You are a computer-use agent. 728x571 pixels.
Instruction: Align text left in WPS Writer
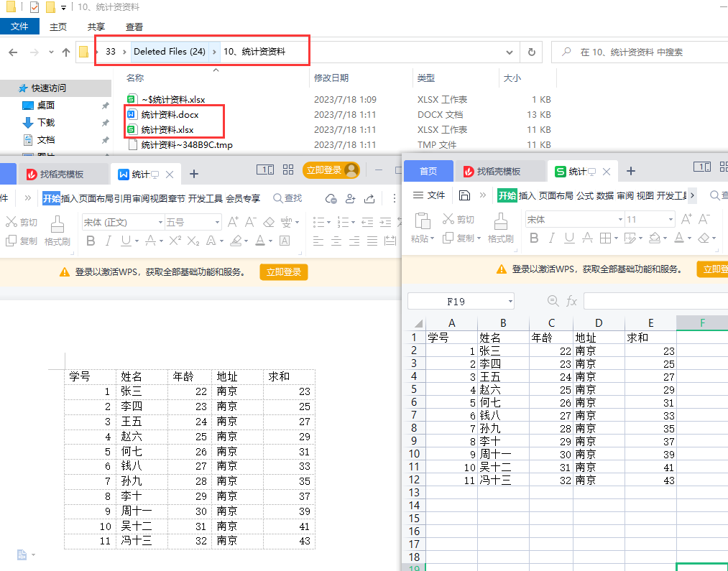tap(318, 241)
